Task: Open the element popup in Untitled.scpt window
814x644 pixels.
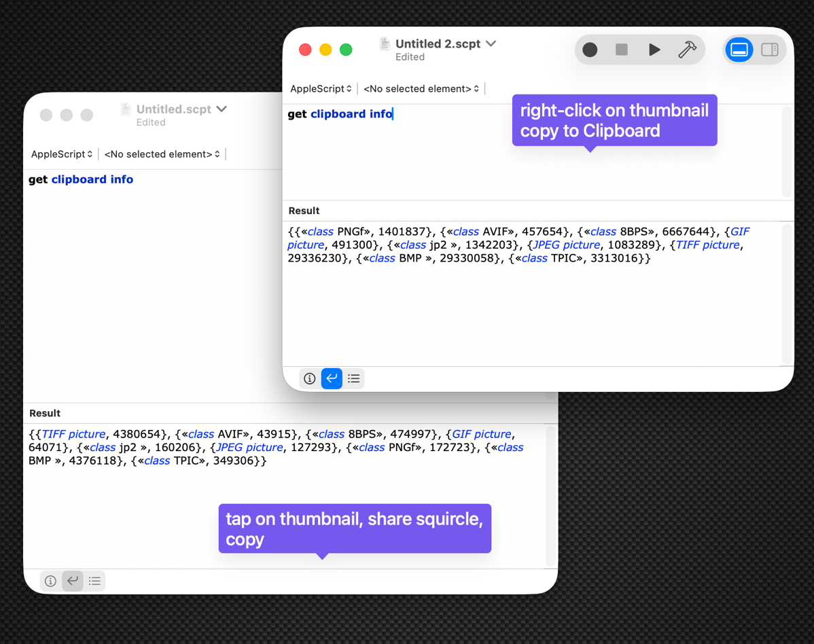Action: coord(161,154)
